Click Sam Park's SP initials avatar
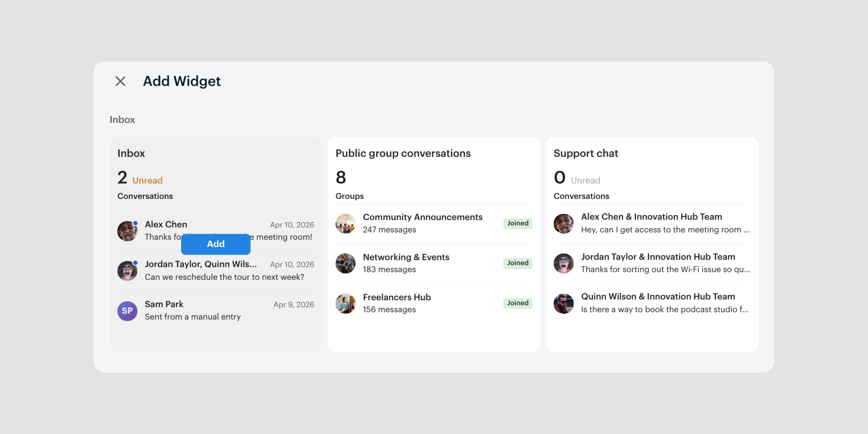The image size is (868, 434). [x=127, y=311]
